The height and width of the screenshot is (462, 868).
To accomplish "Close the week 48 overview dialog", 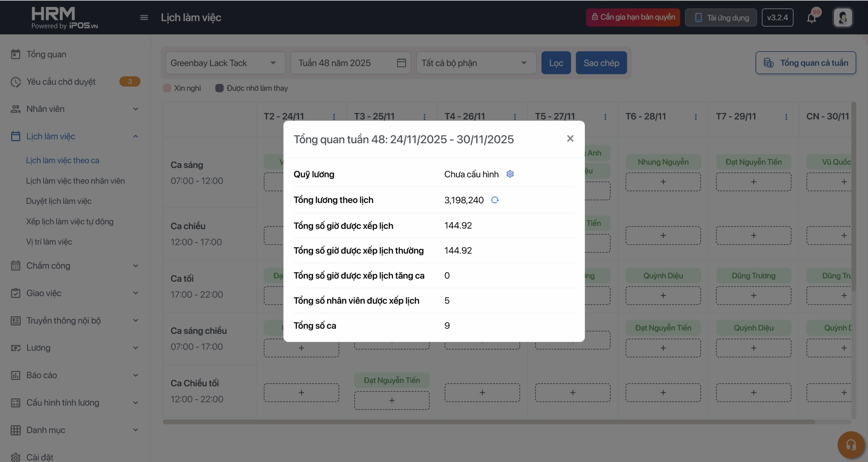I will coord(570,138).
